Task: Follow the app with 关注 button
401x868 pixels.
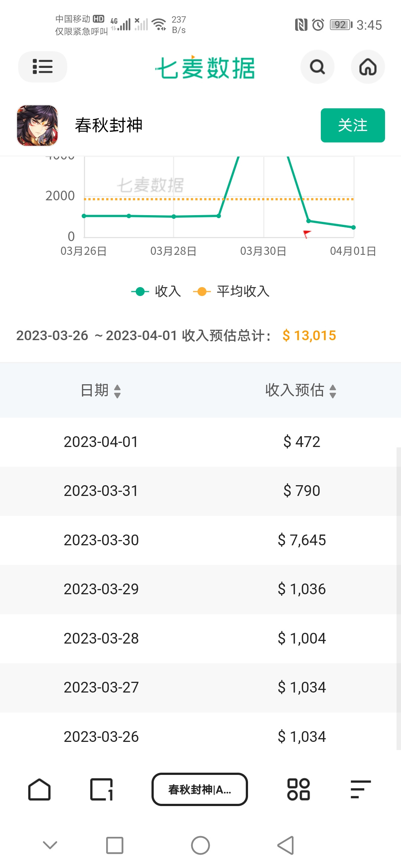Action: (353, 125)
